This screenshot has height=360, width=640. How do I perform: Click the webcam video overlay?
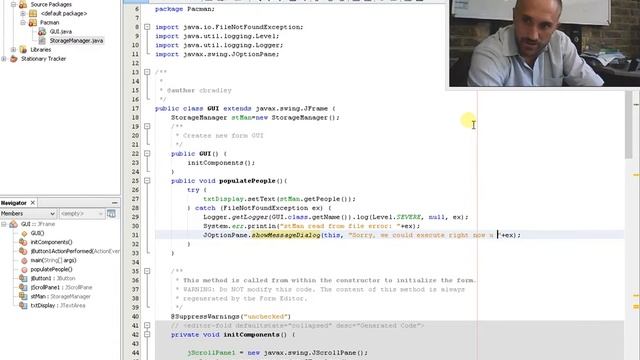point(544,43)
